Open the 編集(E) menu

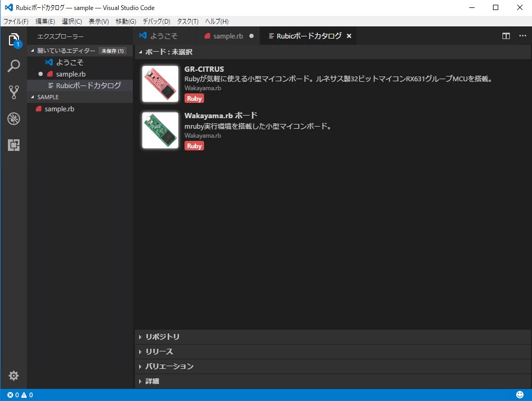click(45, 22)
